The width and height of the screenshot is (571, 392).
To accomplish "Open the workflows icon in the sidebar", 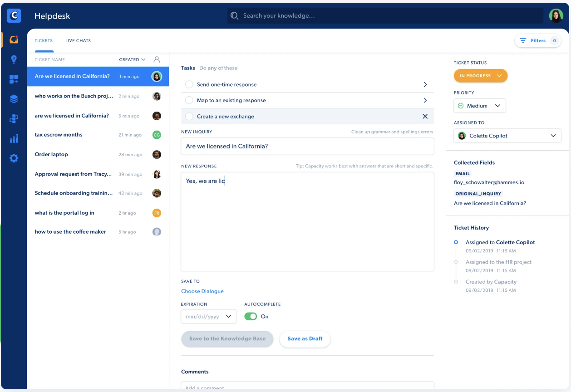I will [14, 118].
